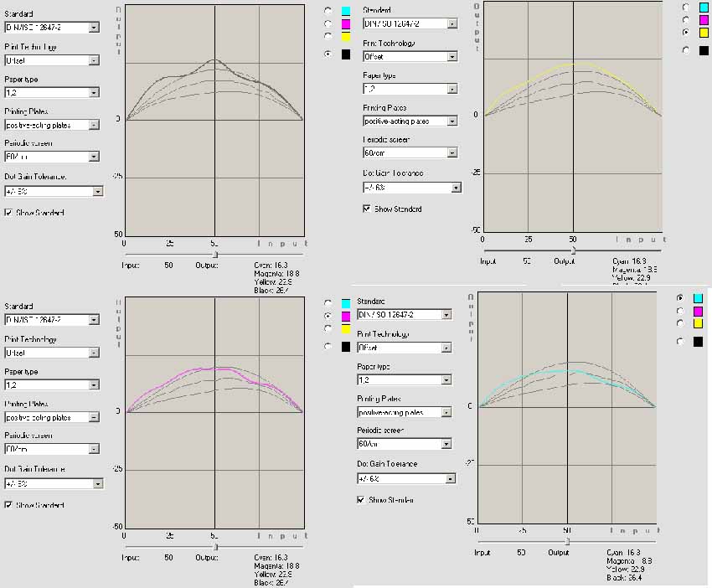Open Periodic screen dropdown in the cyan-curve panel
712x588 pixels.
click(x=446, y=444)
